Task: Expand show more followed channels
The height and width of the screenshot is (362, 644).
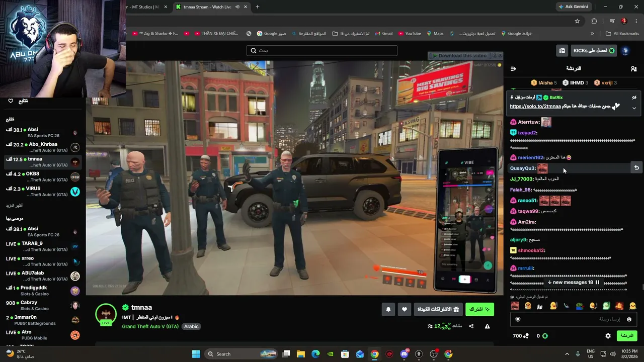Action: click(x=14, y=206)
